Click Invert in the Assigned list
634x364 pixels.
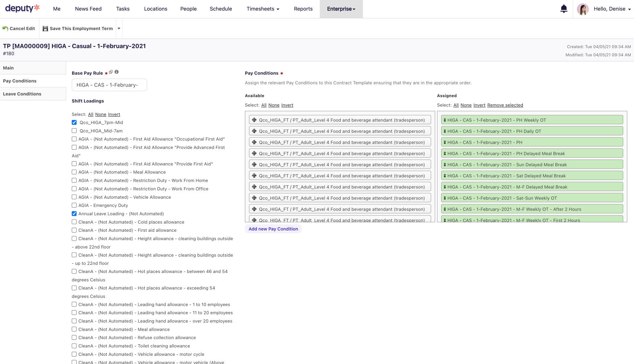[x=479, y=105]
